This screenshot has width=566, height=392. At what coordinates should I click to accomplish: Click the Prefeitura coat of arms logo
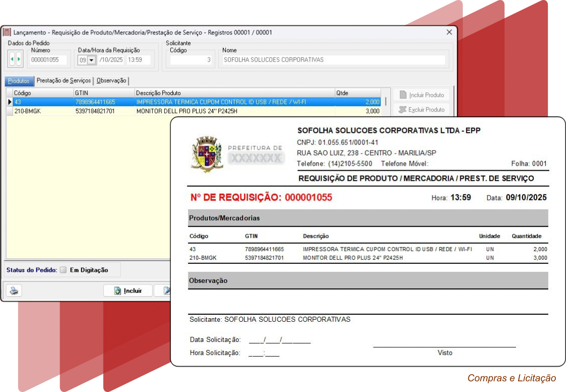[x=207, y=154]
